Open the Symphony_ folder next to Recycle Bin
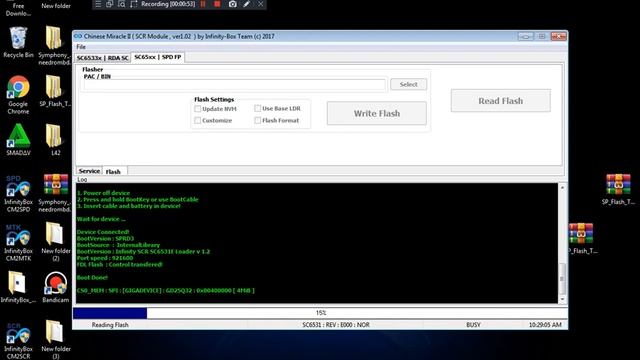640x360 pixels. tap(55, 46)
